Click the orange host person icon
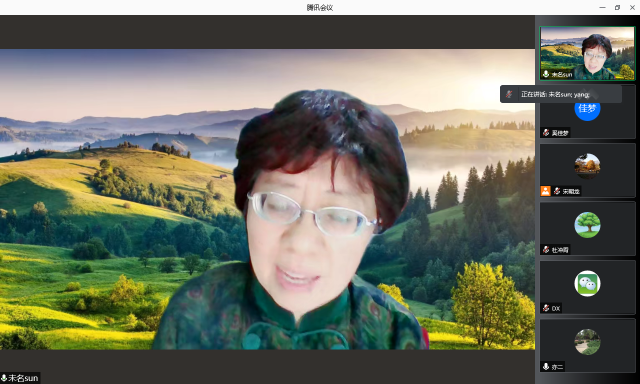Screen dimensions: 640x384 coord(545,191)
